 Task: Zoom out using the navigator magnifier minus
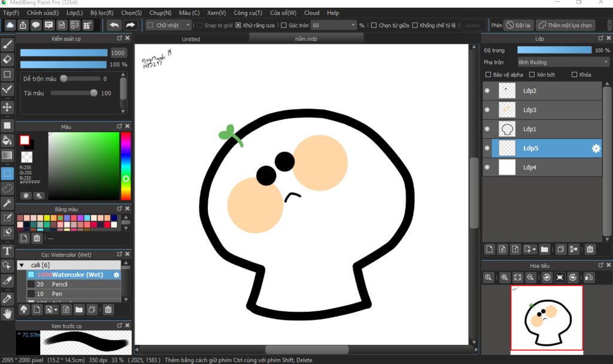(530, 278)
